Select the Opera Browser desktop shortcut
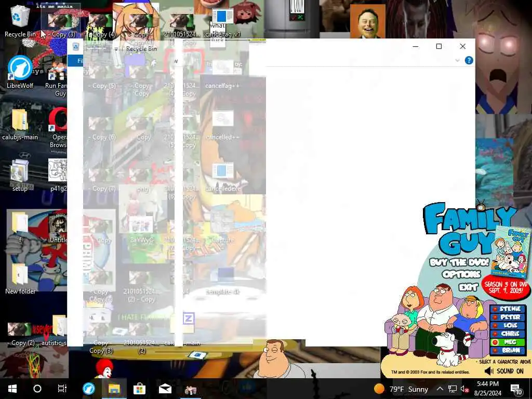Screen dimensions: 532x399 (x=58, y=128)
